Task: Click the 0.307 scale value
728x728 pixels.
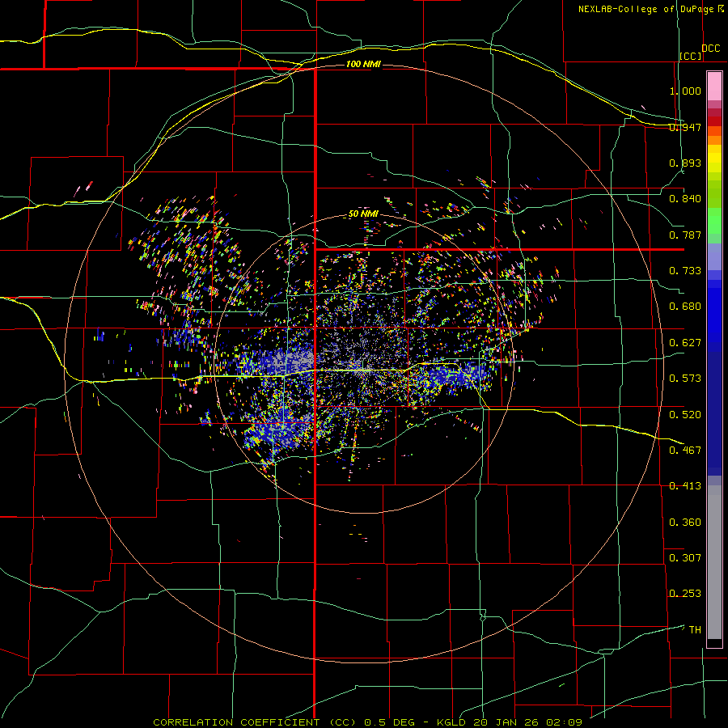Action: tap(685, 558)
